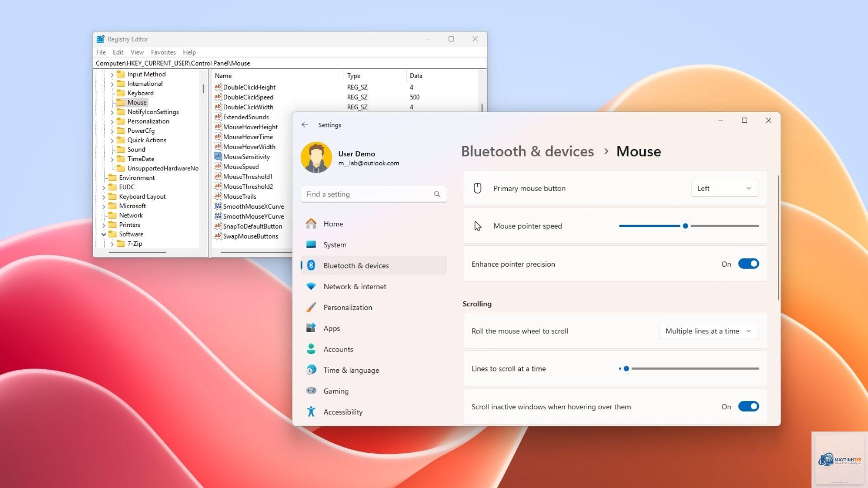This screenshot has width=868, height=488.
Task: Go to Apps settings
Action: tap(373, 328)
